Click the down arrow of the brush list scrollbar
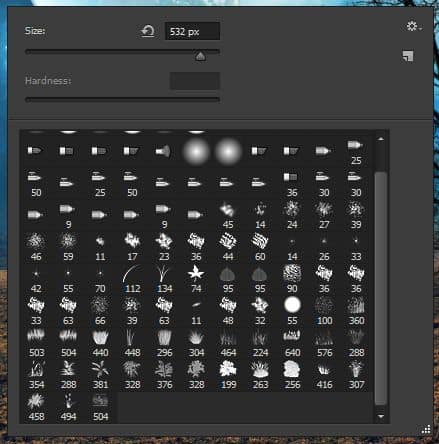 point(381,416)
